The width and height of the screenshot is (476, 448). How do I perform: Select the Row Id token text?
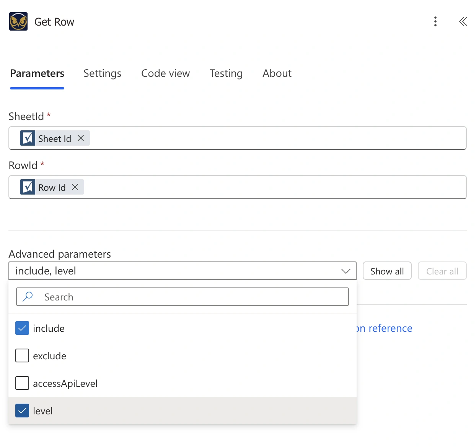pos(52,187)
